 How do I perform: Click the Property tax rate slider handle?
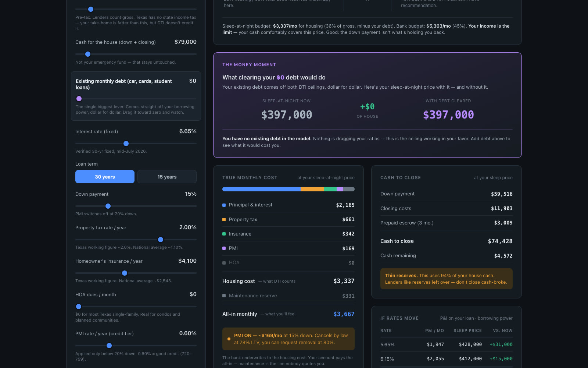pos(161,240)
